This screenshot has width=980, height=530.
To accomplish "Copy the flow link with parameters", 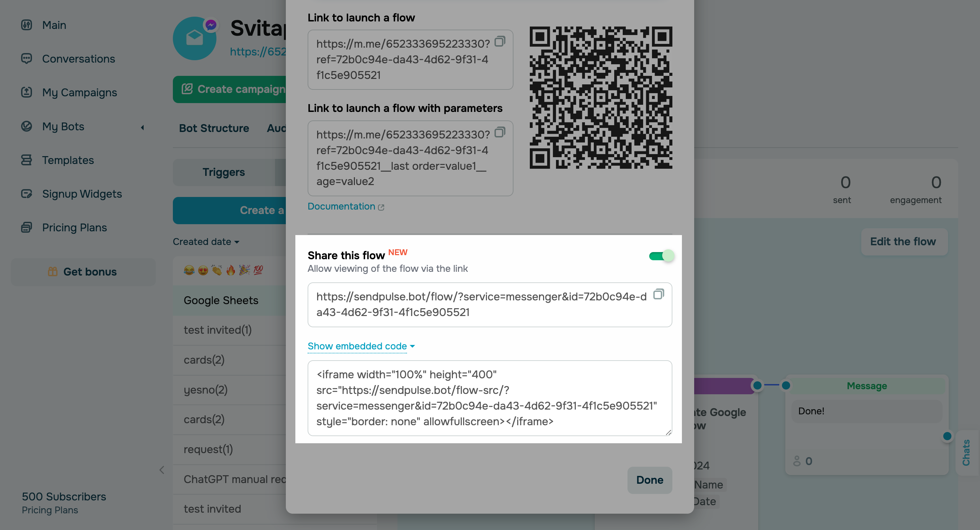I will [500, 132].
